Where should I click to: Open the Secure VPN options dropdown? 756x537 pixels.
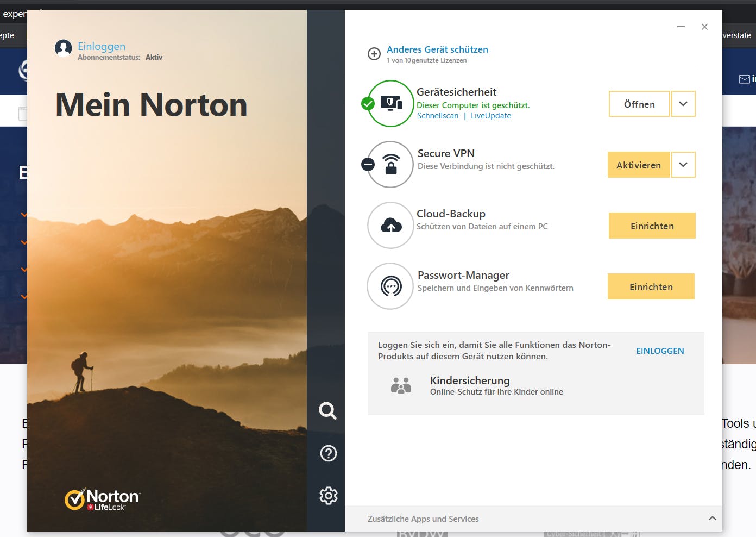[683, 164]
